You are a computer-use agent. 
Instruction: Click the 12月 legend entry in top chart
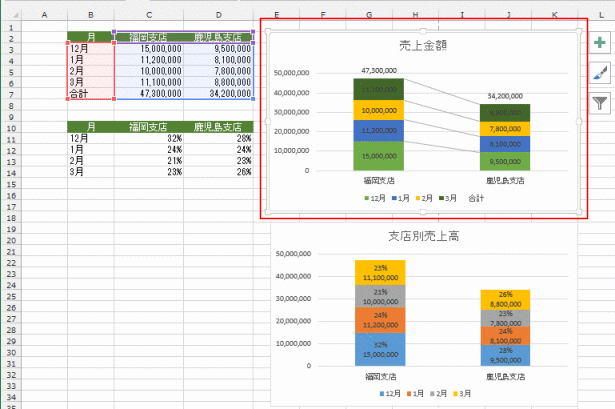tap(375, 198)
